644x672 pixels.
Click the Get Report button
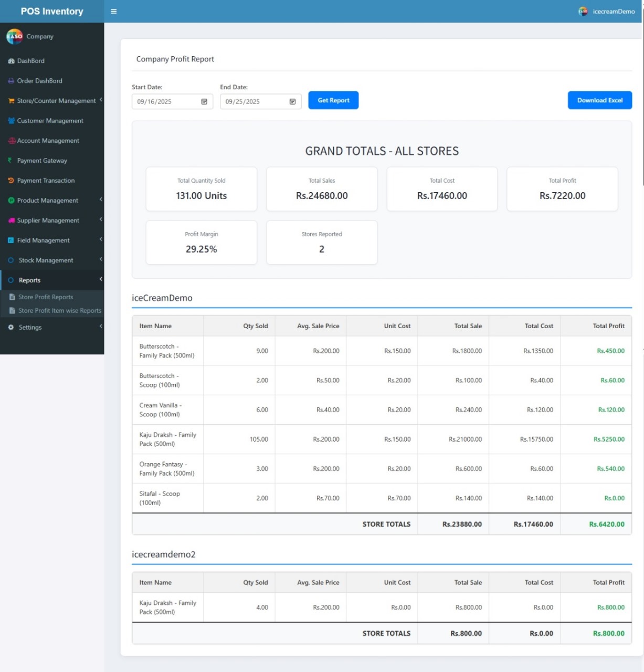tap(333, 100)
